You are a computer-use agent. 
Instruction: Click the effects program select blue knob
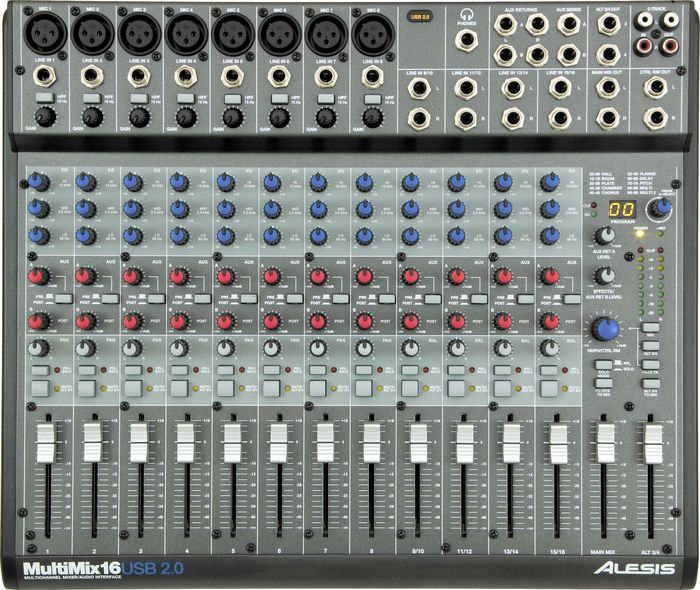(660, 209)
